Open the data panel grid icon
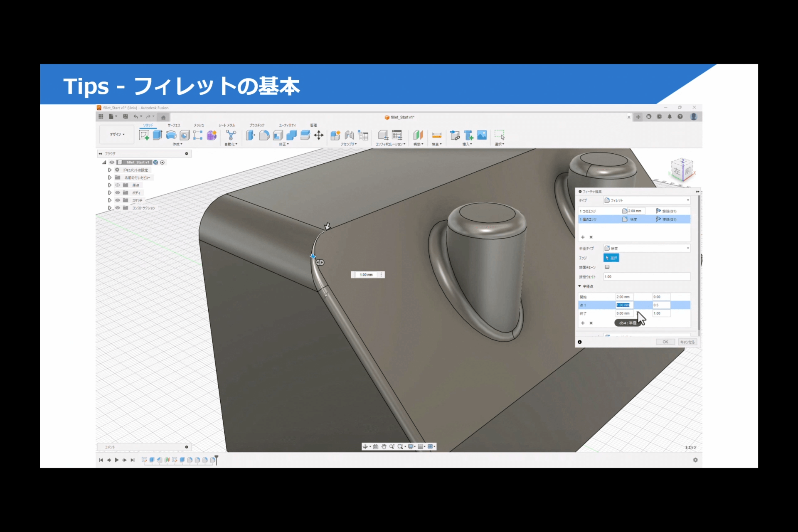 click(x=101, y=117)
